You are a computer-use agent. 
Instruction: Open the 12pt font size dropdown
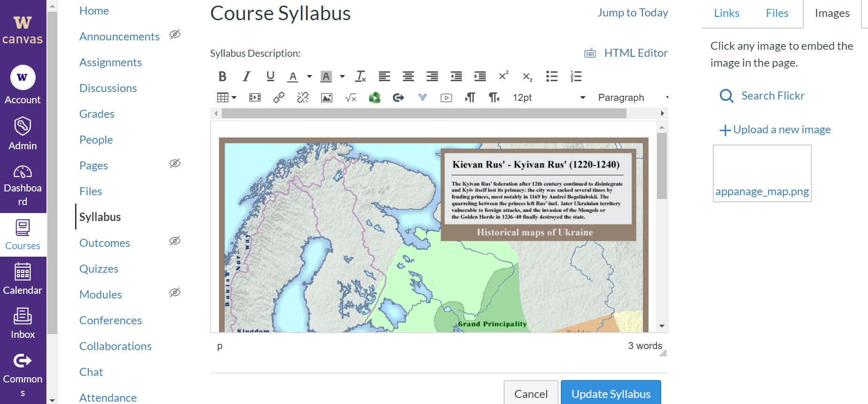[549, 98]
